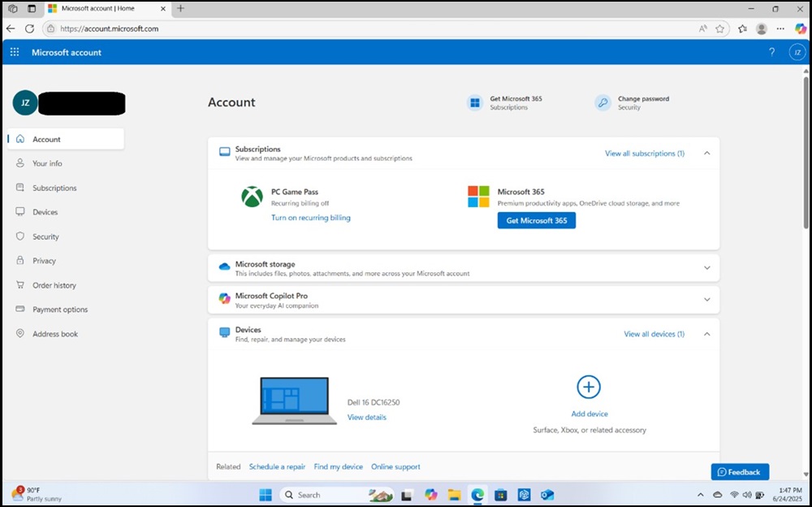Click the Add device plus icon
812x507 pixels.
(x=588, y=387)
